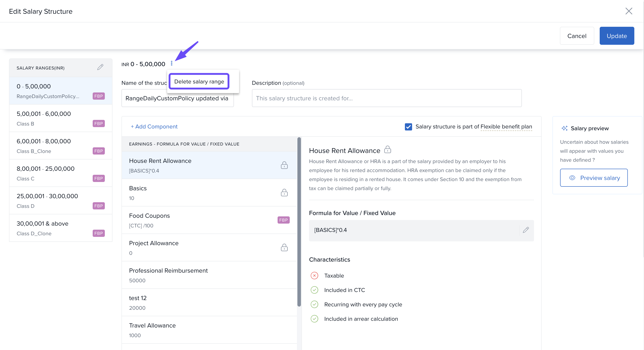Click the lock icon on Basics row
This screenshot has width=644, height=350.
[x=284, y=193]
